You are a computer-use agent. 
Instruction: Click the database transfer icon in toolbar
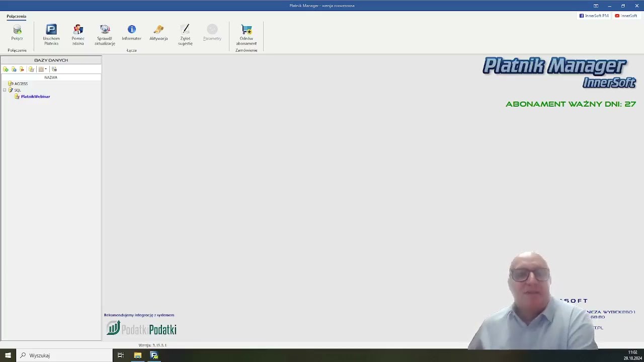(54, 69)
